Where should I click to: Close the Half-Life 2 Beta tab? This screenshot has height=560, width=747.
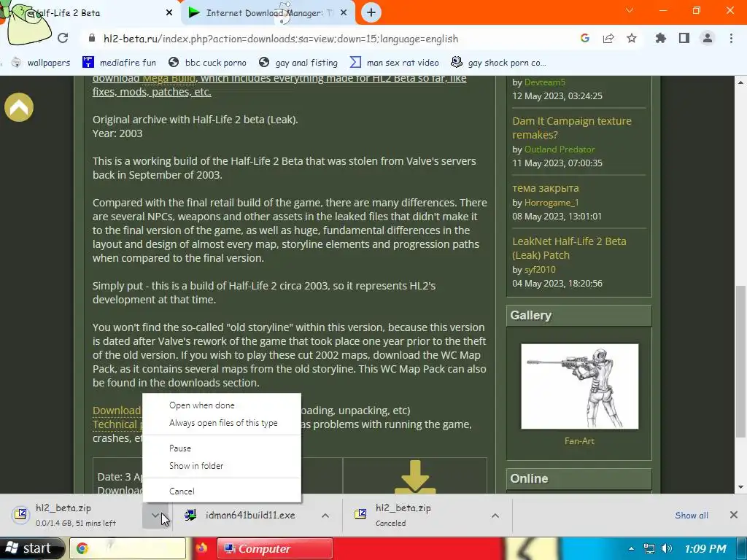[169, 12]
